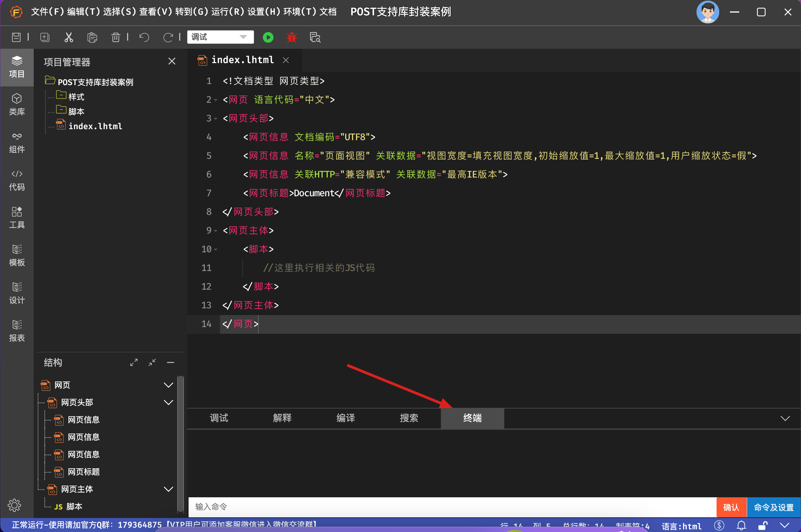Switch to the 终端 bottom tab
801x532 pixels.
pyautogui.click(x=472, y=418)
